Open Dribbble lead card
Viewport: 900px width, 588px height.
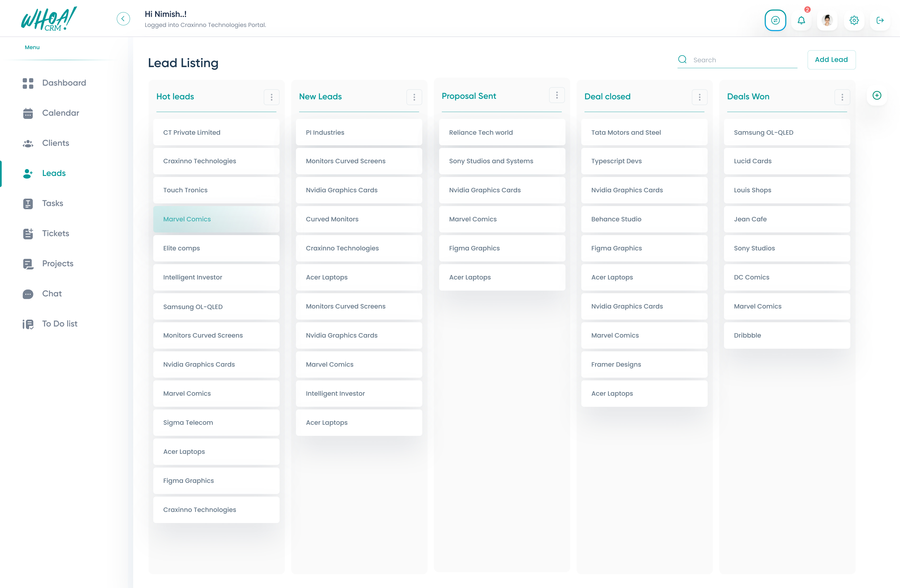[x=787, y=335]
